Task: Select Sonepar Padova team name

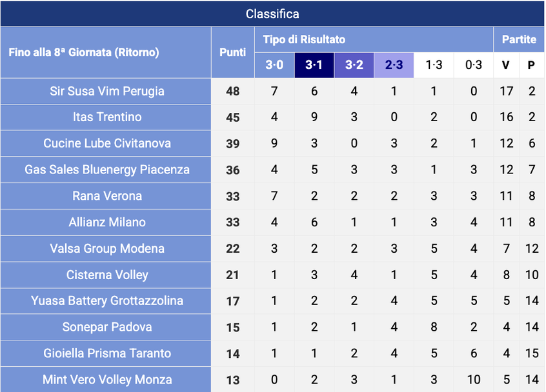Action: coord(106,328)
